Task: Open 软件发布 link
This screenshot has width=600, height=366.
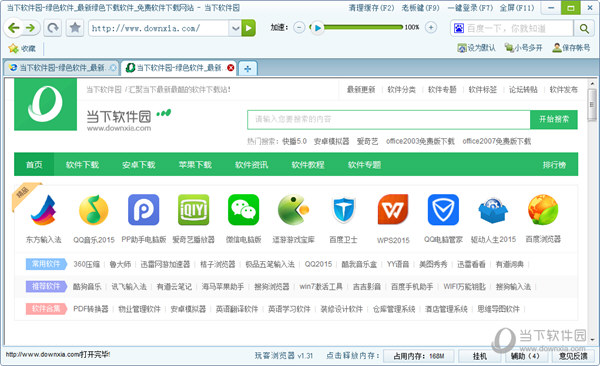Action: pyautogui.click(x=564, y=90)
